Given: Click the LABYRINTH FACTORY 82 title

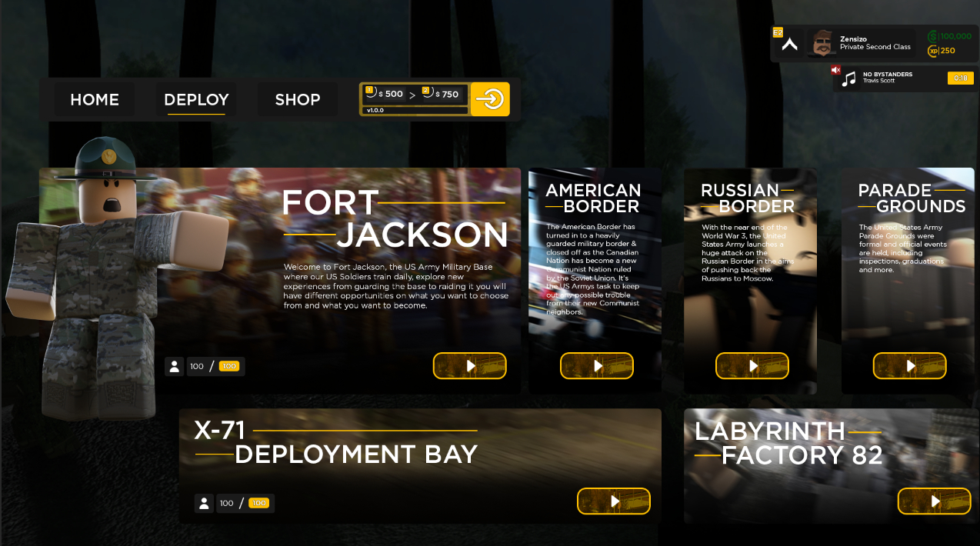Looking at the screenshot, I should (788, 443).
